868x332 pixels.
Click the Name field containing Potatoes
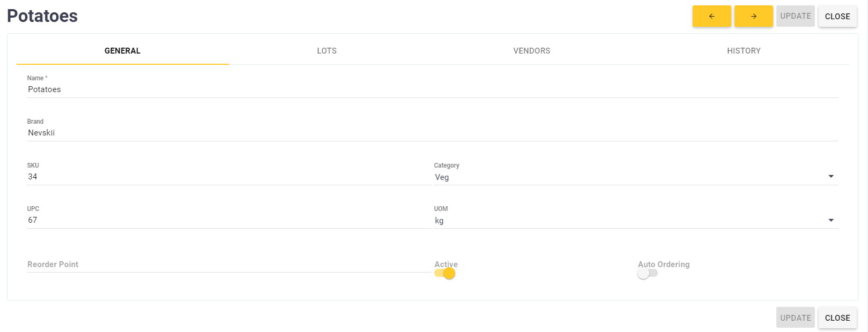tap(432, 89)
